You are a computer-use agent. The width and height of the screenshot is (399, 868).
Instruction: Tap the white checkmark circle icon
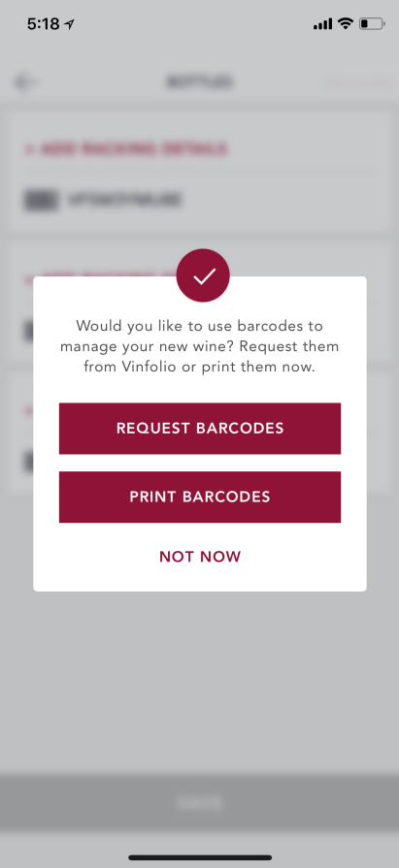(203, 275)
